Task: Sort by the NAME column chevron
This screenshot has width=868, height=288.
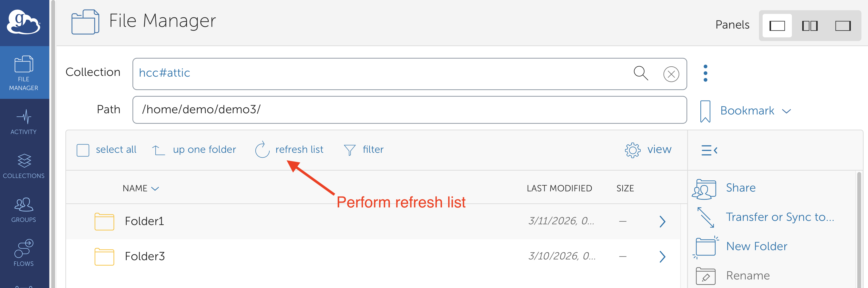Action: coord(155,188)
